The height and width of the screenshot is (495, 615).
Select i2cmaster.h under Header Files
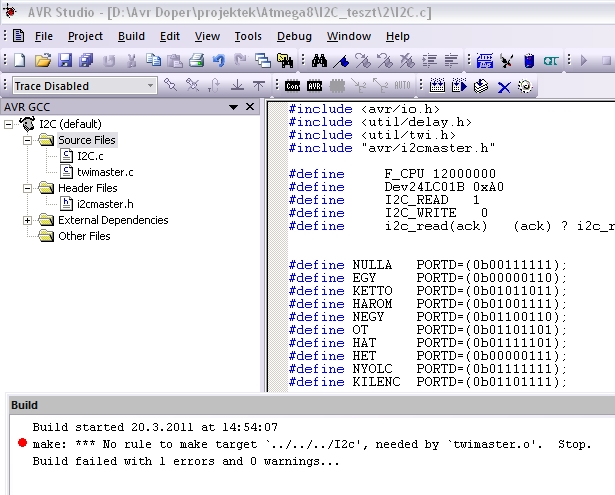tap(105, 204)
